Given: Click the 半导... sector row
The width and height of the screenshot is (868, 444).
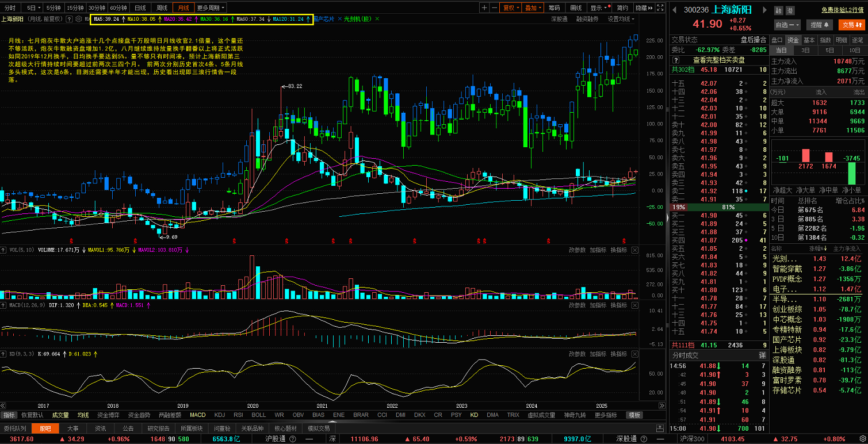Looking at the screenshot, I should click(817, 299).
